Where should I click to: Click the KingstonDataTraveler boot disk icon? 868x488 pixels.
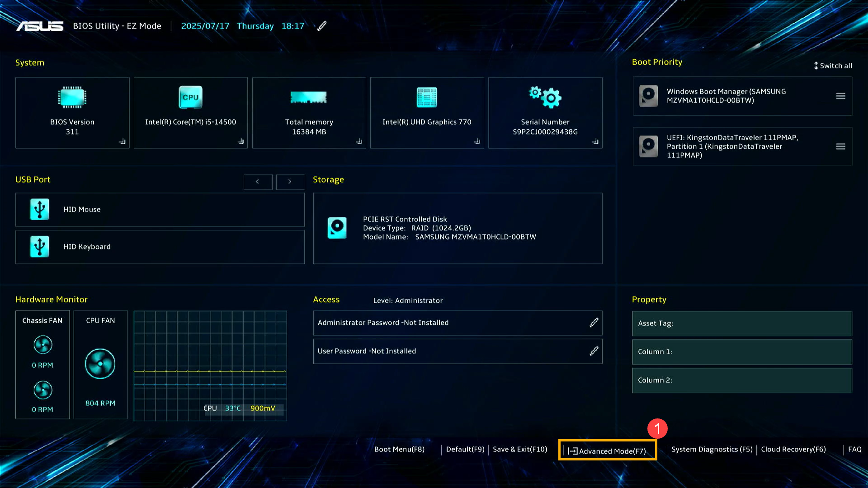point(648,146)
